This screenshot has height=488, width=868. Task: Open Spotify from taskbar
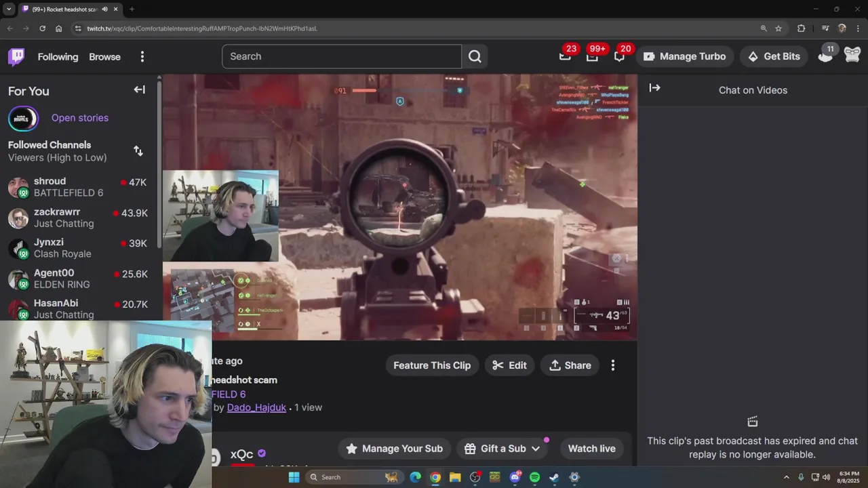[534, 477]
